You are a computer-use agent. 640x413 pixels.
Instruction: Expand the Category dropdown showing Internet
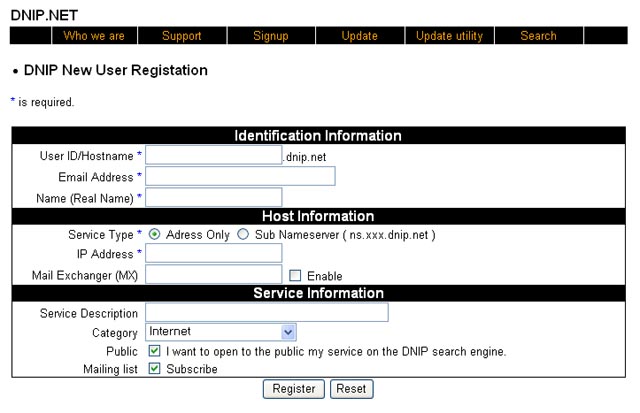(221, 332)
